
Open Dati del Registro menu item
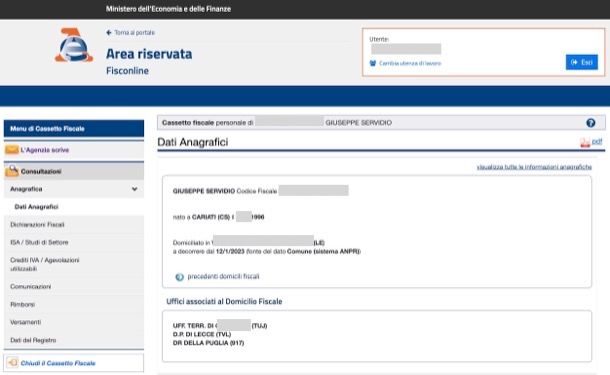pyautogui.click(x=33, y=340)
